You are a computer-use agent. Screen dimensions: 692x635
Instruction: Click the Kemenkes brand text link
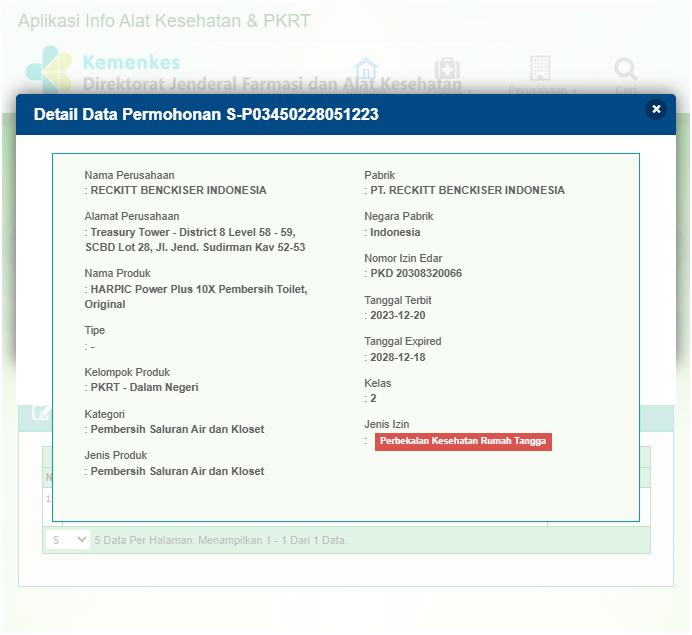131,63
